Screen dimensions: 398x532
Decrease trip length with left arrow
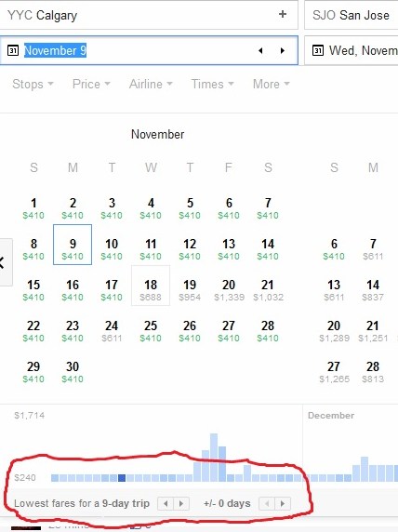click(x=166, y=503)
